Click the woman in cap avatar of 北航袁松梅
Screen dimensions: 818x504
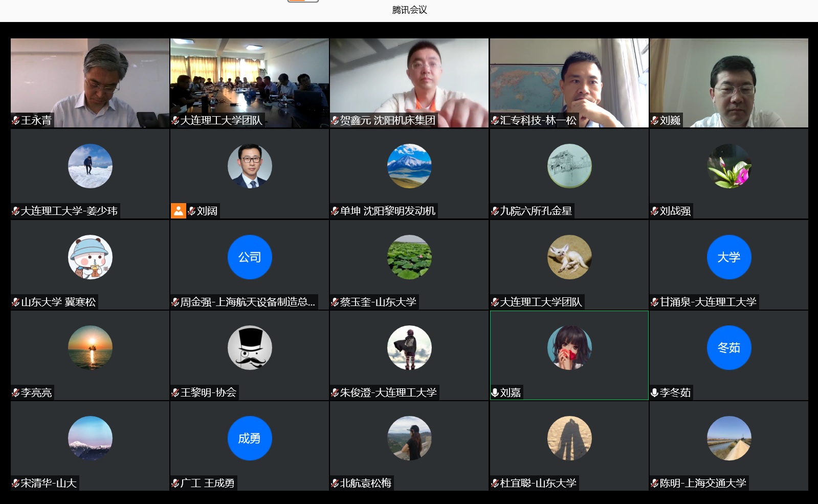pyautogui.click(x=409, y=438)
